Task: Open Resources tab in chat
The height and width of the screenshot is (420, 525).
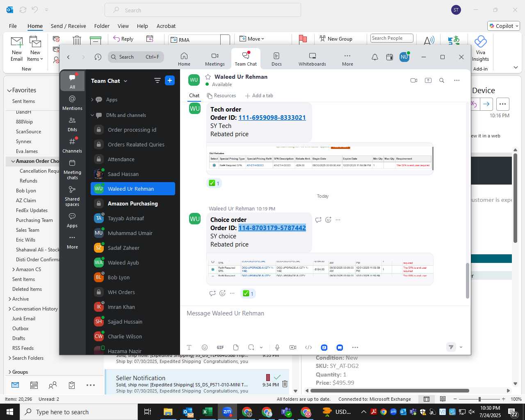Action: coord(221,96)
